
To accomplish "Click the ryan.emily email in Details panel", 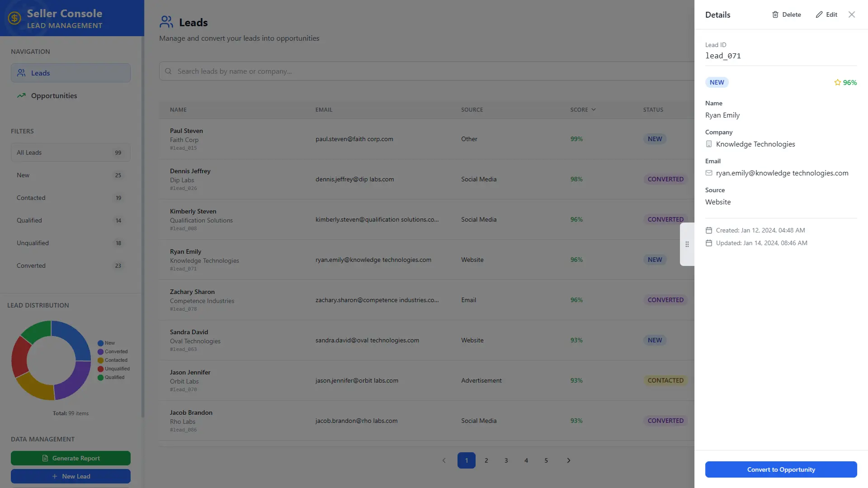I will tap(782, 173).
